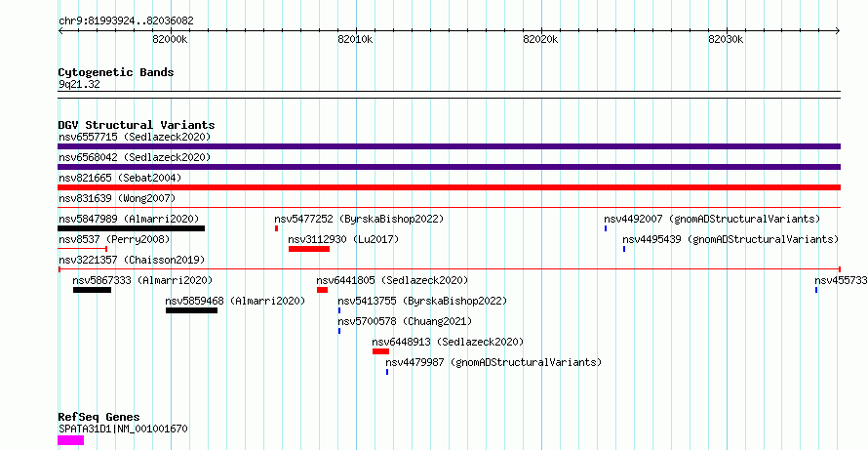
Task: Click the SPATA31D1 magenta gene block
Action: 71,440
